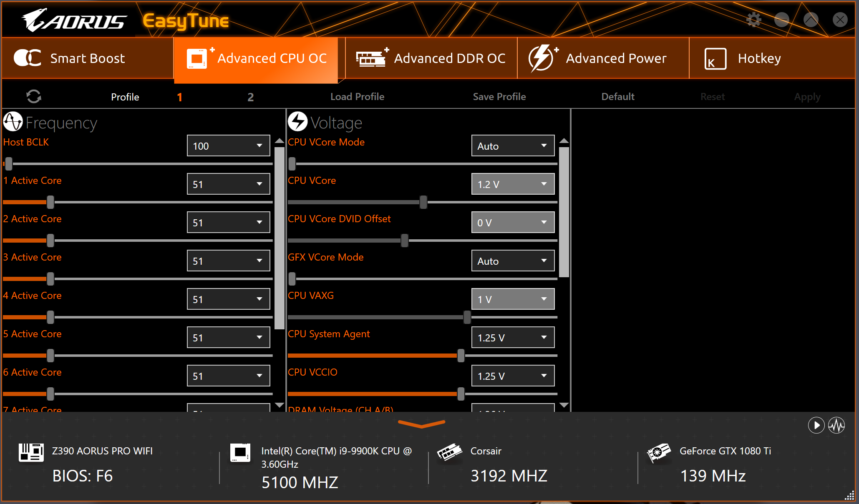Open the CPU VCCIO dropdown
Screen dimensions: 859x504
[513, 376]
